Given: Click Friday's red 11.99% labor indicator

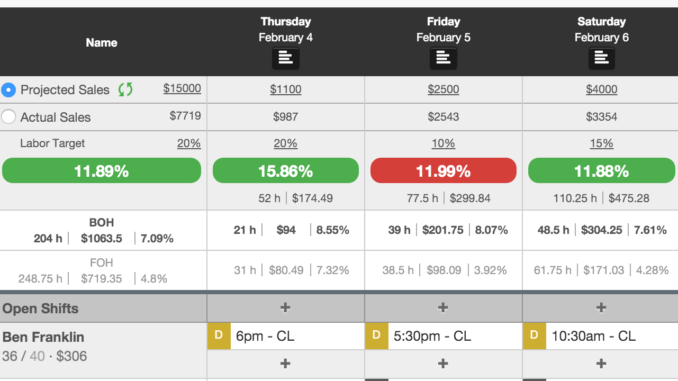Looking at the screenshot, I should click(x=443, y=170).
